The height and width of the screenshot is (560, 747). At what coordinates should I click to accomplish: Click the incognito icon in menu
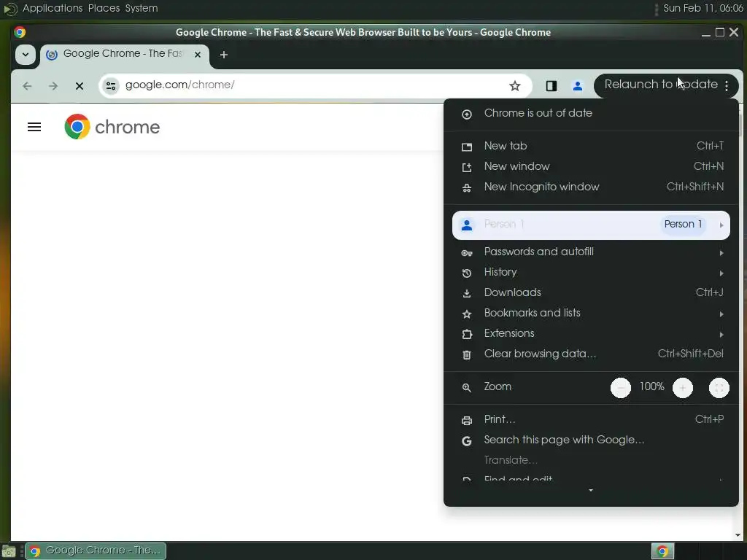467,188
